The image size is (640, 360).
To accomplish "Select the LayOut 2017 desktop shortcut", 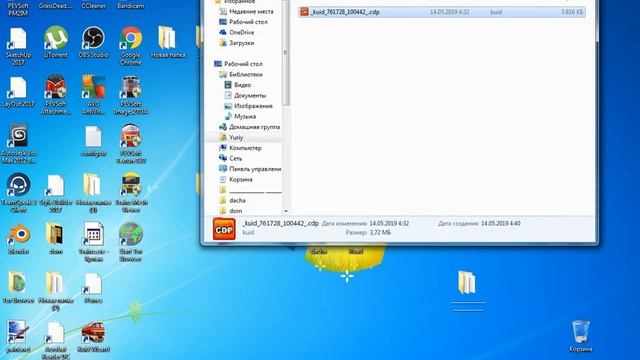I will 18,92.
